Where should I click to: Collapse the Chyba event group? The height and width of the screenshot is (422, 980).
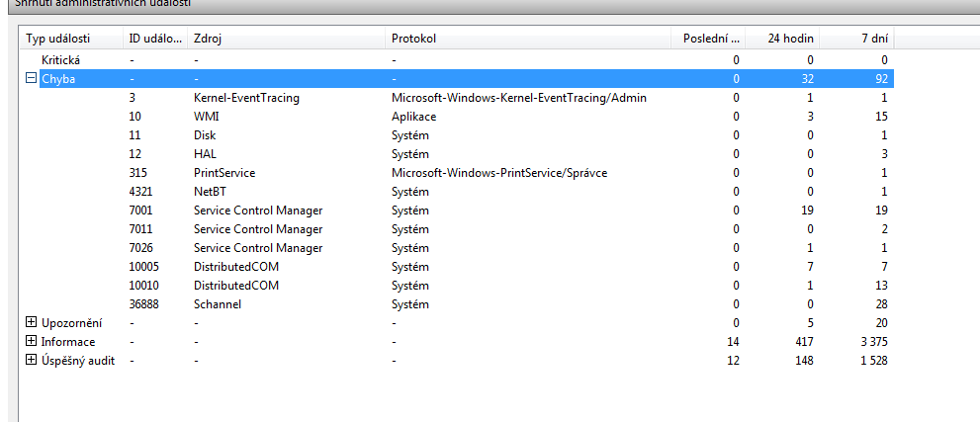(31, 79)
